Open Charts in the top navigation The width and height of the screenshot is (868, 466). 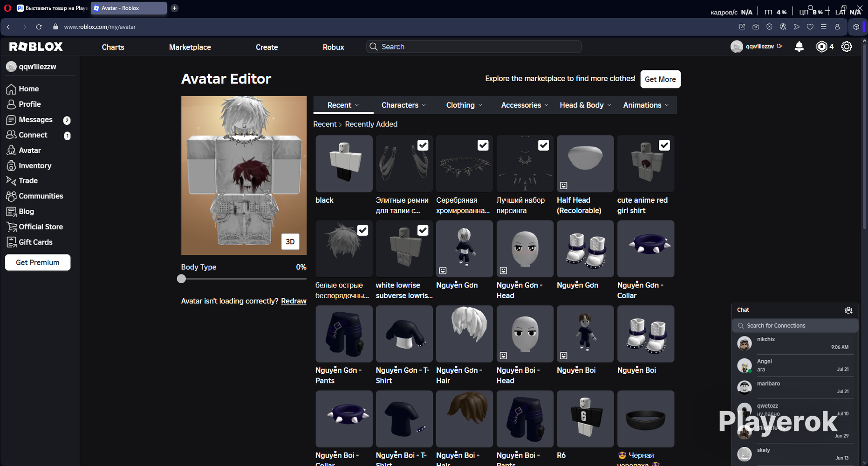pos(113,47)
